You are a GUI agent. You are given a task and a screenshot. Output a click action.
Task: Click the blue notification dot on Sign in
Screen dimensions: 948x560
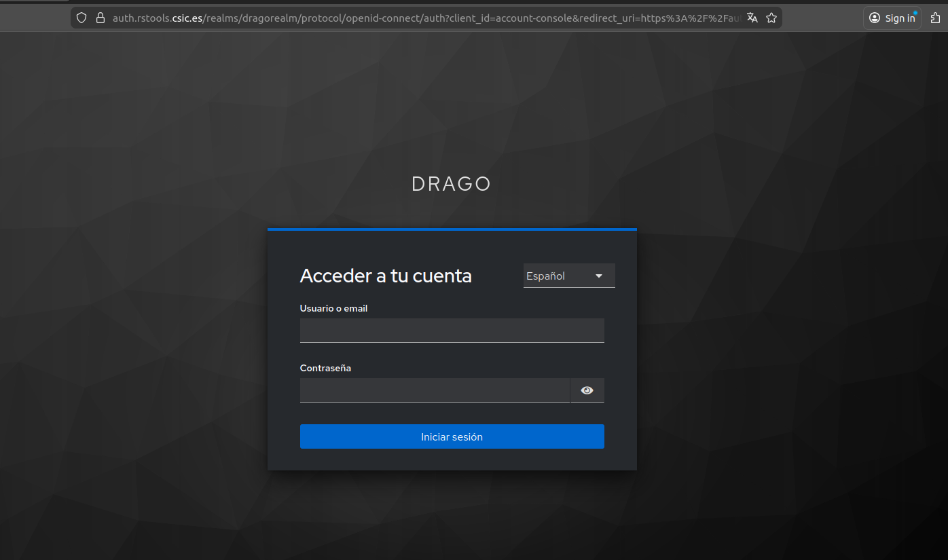(915, 13)
